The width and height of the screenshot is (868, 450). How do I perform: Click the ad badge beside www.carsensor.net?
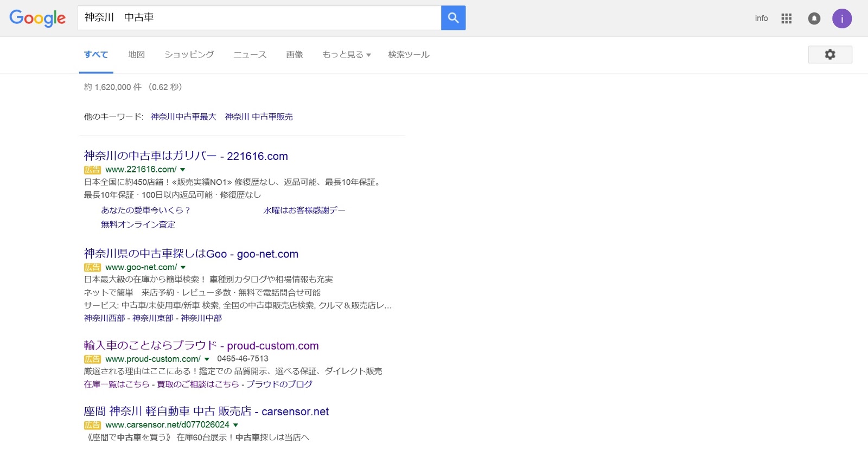tap(92, 425)
